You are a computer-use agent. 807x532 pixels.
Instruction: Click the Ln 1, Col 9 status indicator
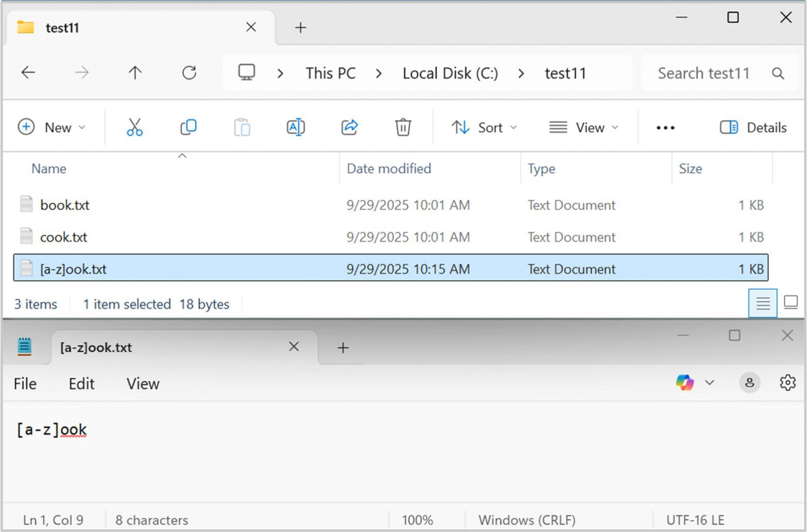point(53,520)
